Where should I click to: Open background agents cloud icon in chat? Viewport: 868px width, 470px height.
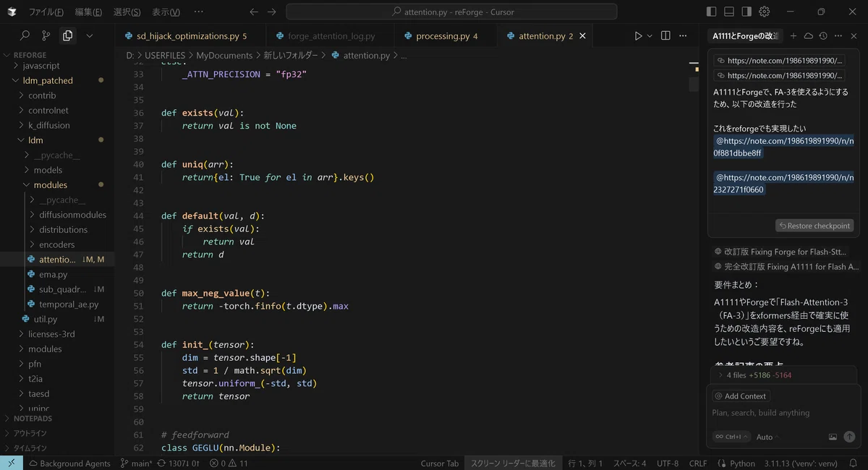point(808,35)
